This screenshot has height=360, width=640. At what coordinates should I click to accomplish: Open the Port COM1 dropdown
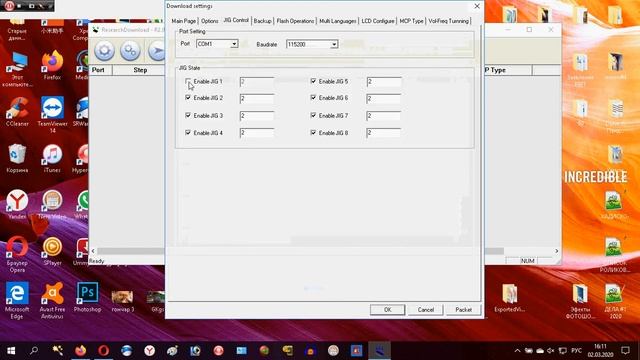pos(234,44)
